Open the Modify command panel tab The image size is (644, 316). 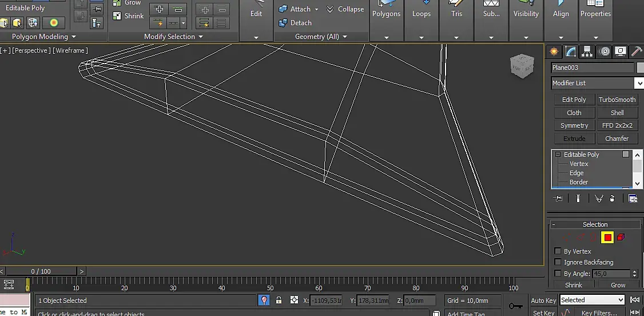(570, 52)
